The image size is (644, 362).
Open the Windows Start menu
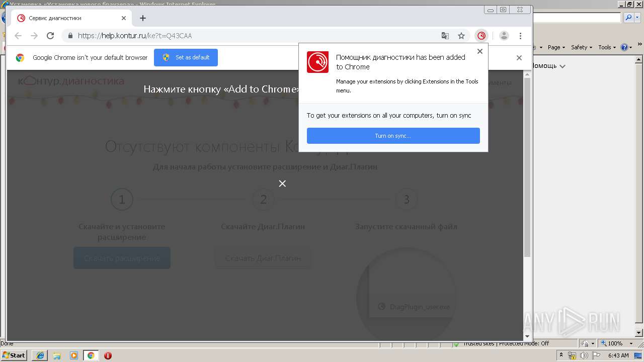tap(14, 355)
